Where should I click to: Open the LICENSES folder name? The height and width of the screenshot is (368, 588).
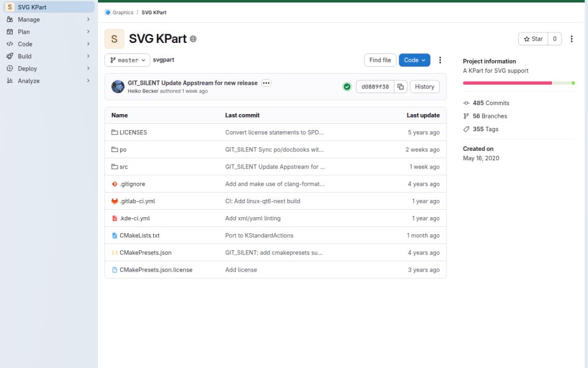click(x=133, y=132)
